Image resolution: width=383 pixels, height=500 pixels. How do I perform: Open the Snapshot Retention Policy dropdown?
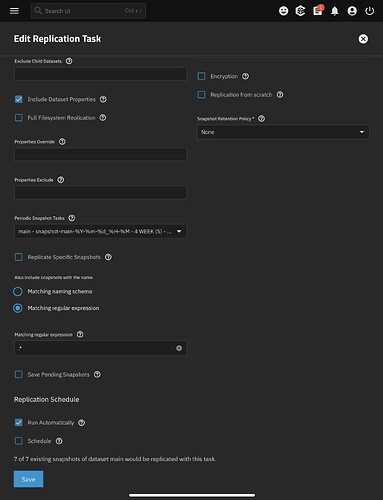click(x=283, y=132)
